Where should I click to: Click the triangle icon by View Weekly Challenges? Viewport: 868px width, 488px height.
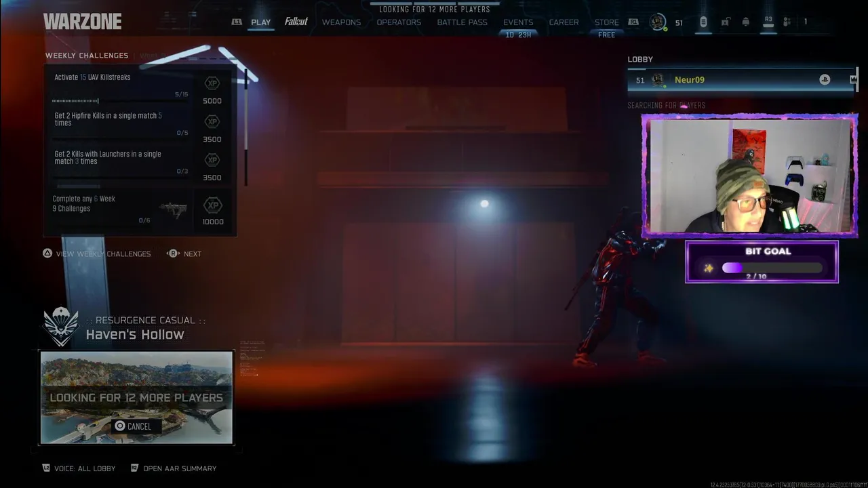[47, 253]
